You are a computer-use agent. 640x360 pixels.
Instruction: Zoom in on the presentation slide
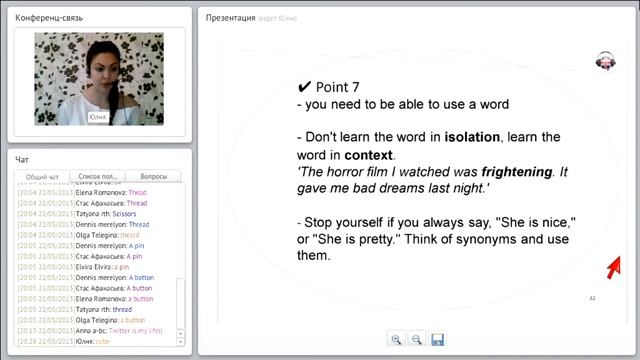click(396, 339)
